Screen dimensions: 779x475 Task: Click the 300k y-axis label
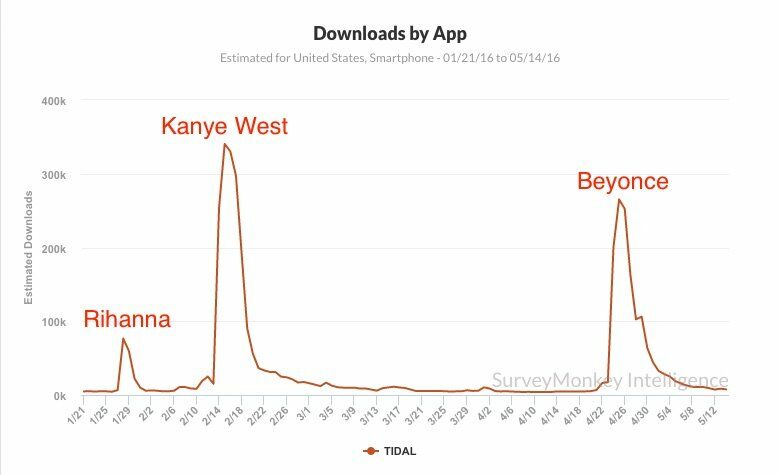click(x=54, y=175)
